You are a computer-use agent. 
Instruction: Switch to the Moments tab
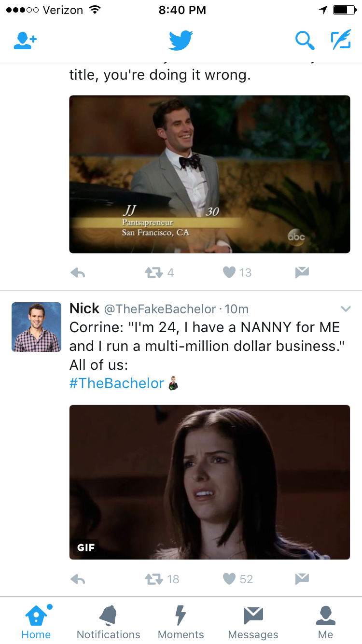(181, 622)
